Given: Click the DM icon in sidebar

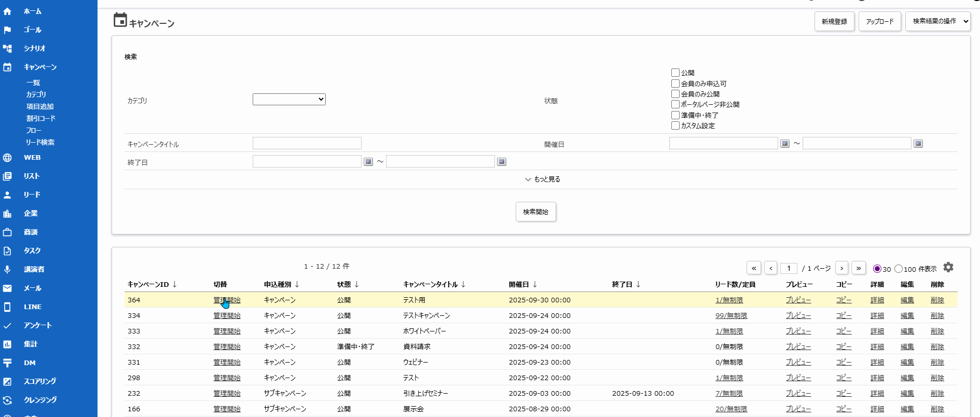Looking at the screenshot, I should click(x=7, y=363).
